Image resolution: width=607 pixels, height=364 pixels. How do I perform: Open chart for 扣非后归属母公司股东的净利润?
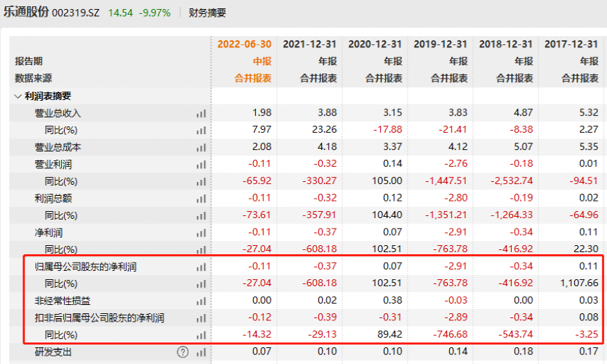[202, 318]
